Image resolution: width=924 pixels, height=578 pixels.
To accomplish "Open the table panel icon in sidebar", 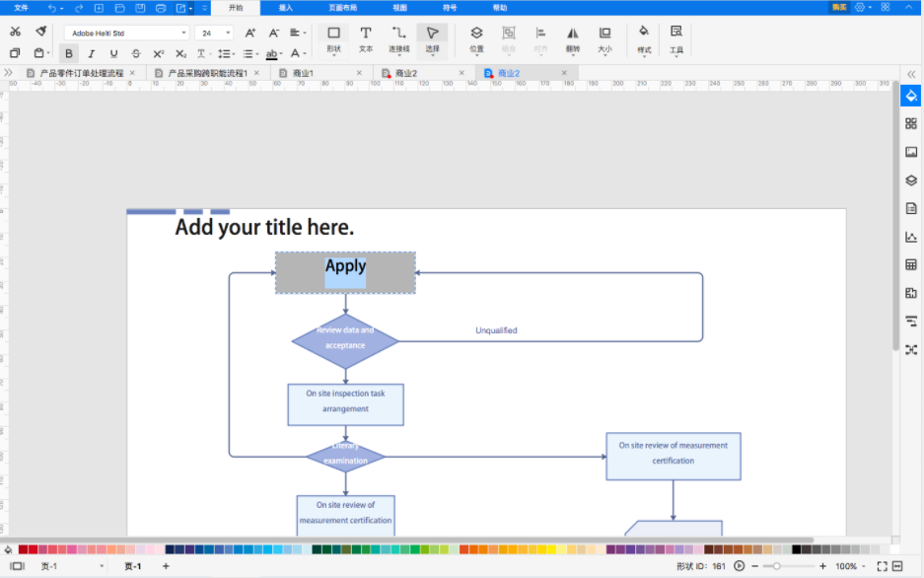I will pyautogui.click(x=911, y=265).
